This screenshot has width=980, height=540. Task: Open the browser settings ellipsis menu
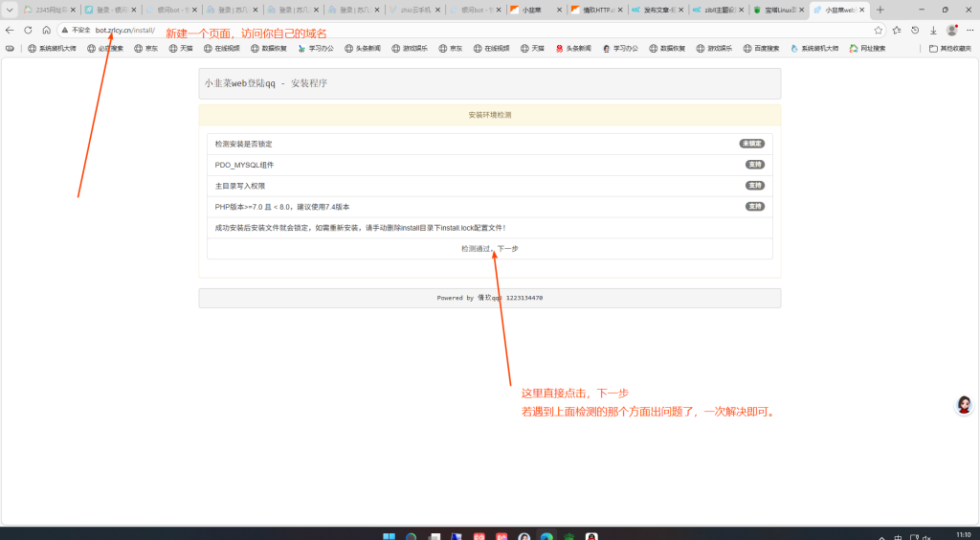pos(969,30)
